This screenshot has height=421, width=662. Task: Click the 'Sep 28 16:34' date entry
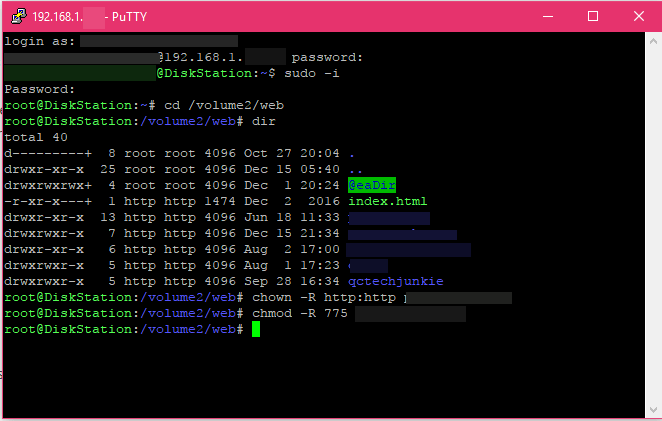[292, 282]
